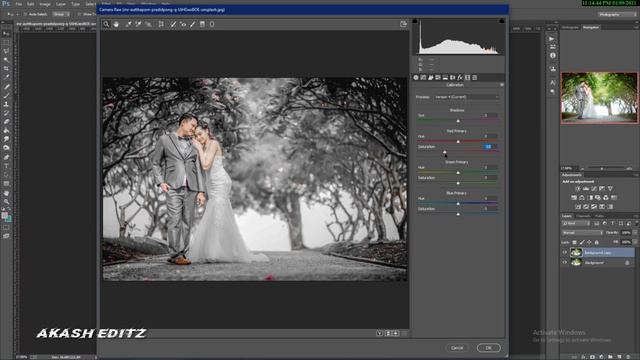The height and width of the screenshot is (360, 640).
Task: Click OK in Camera Raw dialog
Action: (x=489, y=348)
